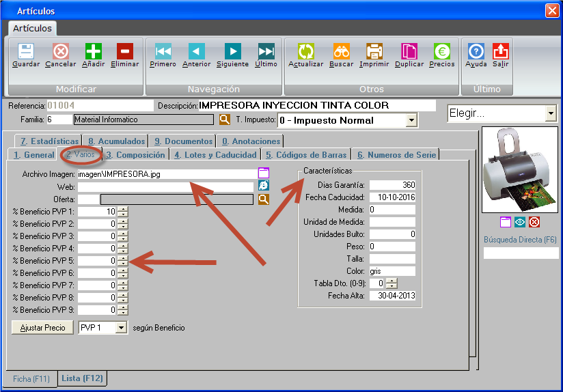Click the Fecha Alta field
The height and width of the screenshot is (392, 563).
[392, 296]
